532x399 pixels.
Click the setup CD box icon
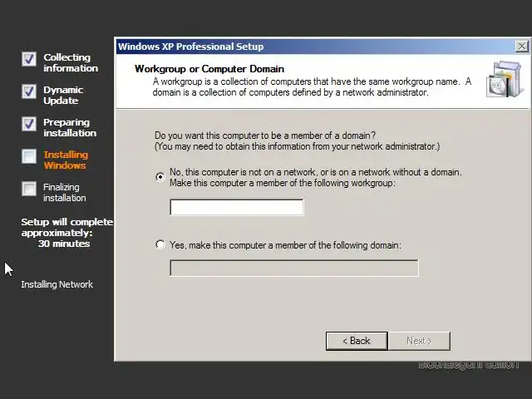504,79
